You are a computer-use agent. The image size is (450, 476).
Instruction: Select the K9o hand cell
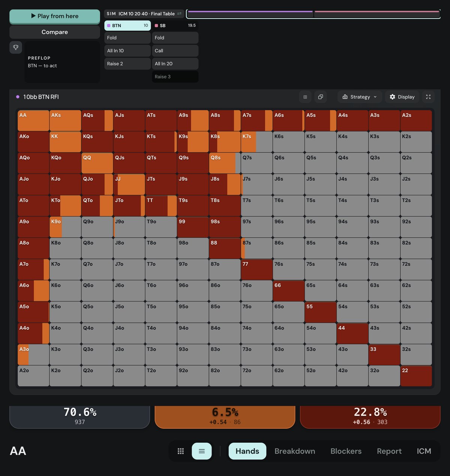coord(65,227)
